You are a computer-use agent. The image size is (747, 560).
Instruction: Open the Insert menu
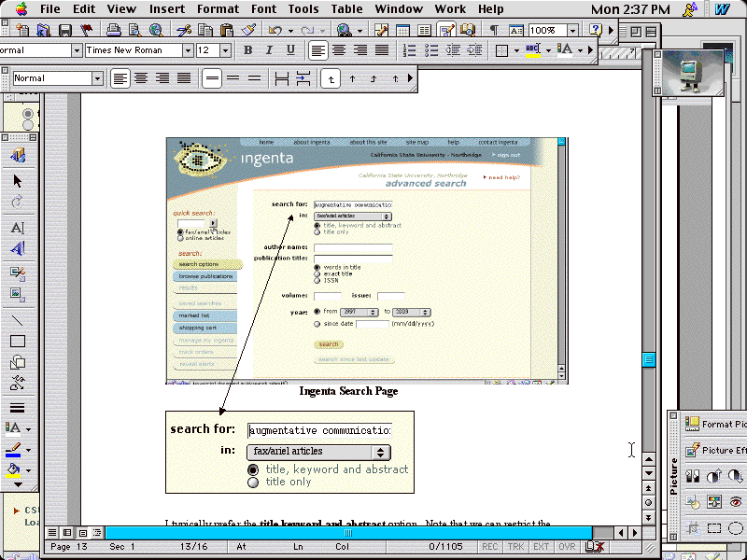(x=167, y=9)
